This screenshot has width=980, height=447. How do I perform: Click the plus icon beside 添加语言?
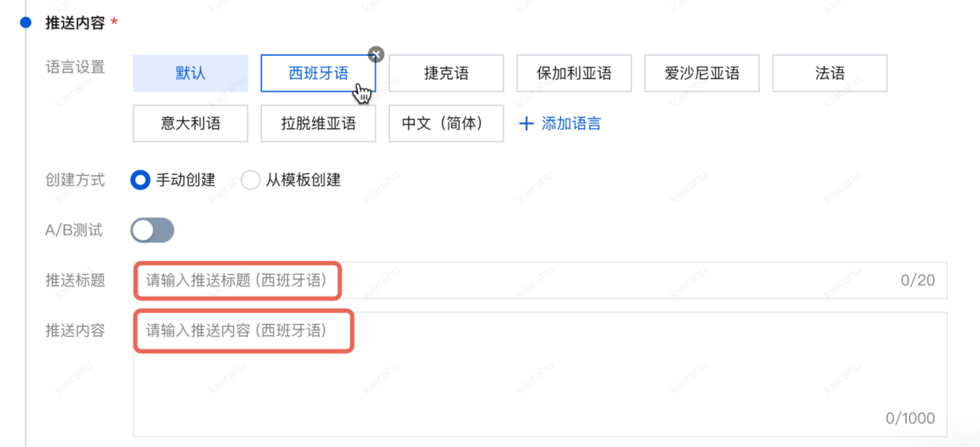pos(526,124)
